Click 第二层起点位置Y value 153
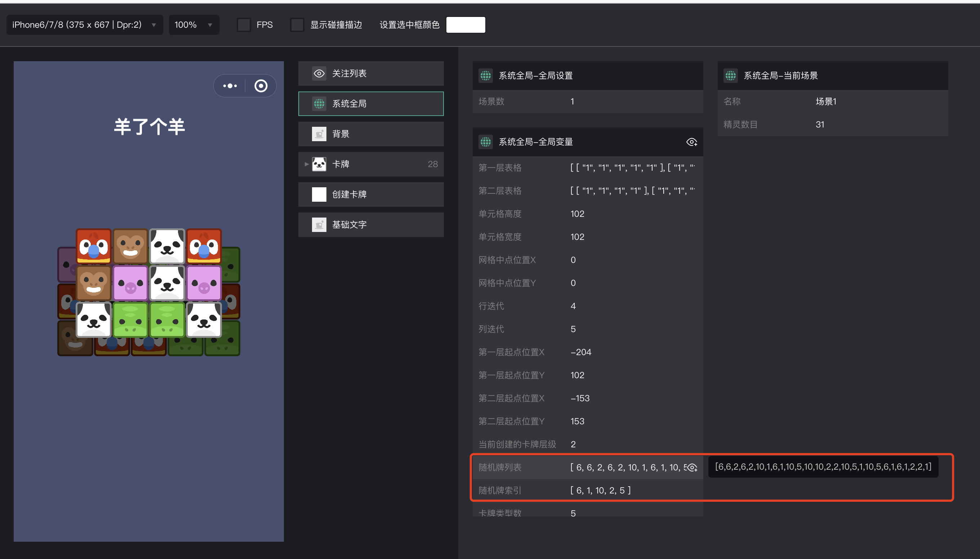The image size is (980, 559). (577, 421)
